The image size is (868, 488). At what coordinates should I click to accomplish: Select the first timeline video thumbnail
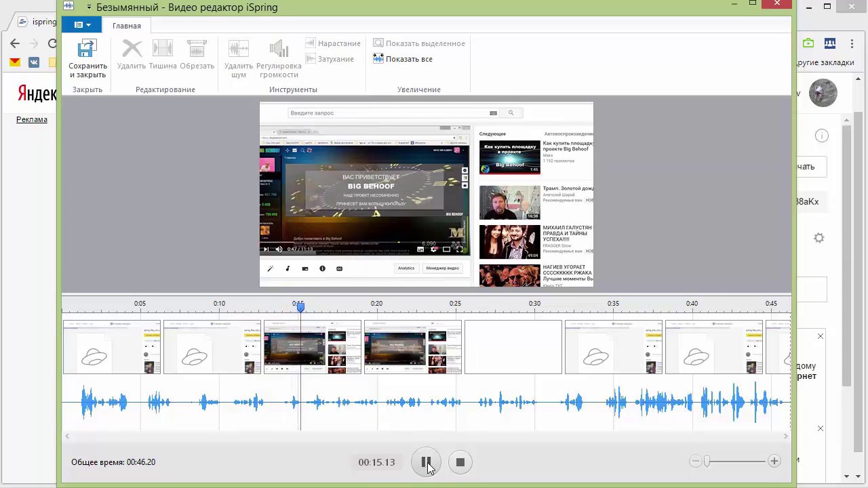tap(112, 347)
